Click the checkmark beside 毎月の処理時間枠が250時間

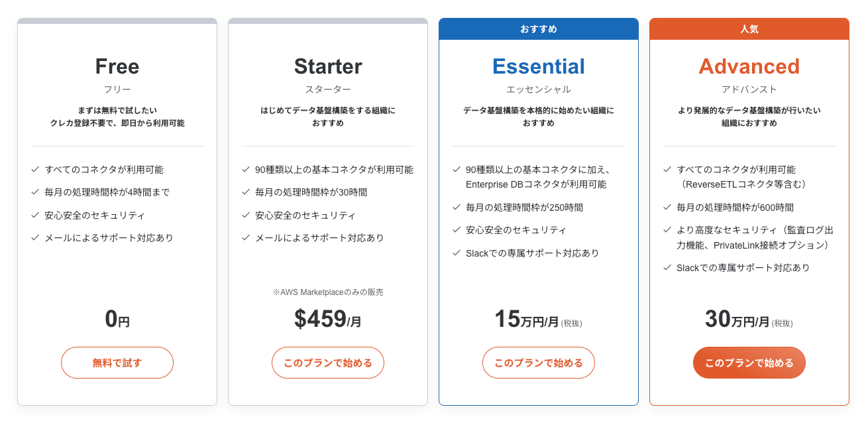(x=457, y=206)
